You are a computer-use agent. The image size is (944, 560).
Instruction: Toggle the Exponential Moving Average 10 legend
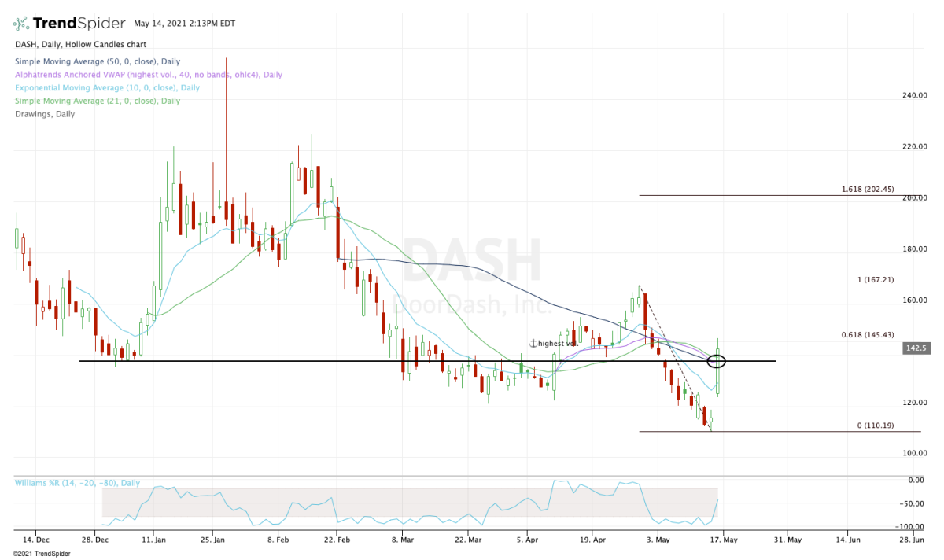coord(107,88)
